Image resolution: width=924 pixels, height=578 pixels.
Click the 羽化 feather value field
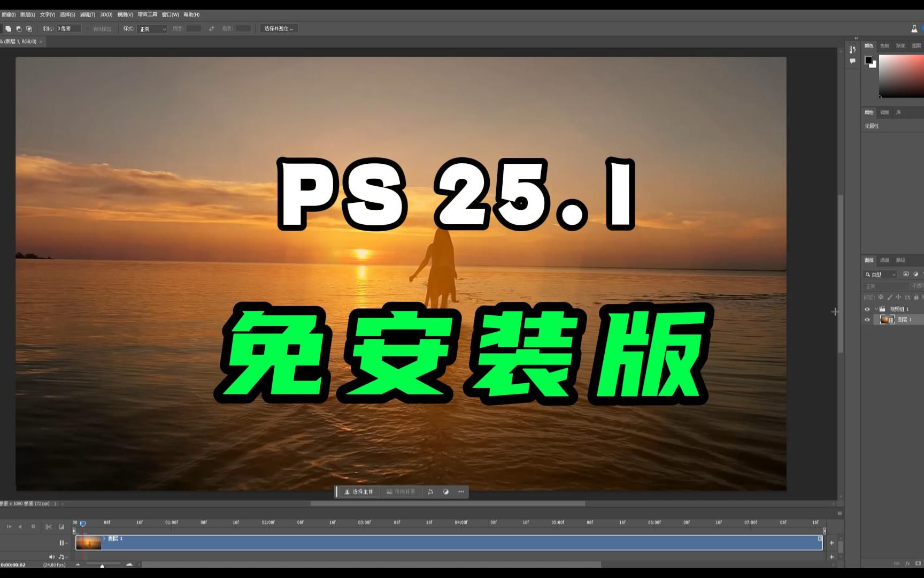click(69, 28)
